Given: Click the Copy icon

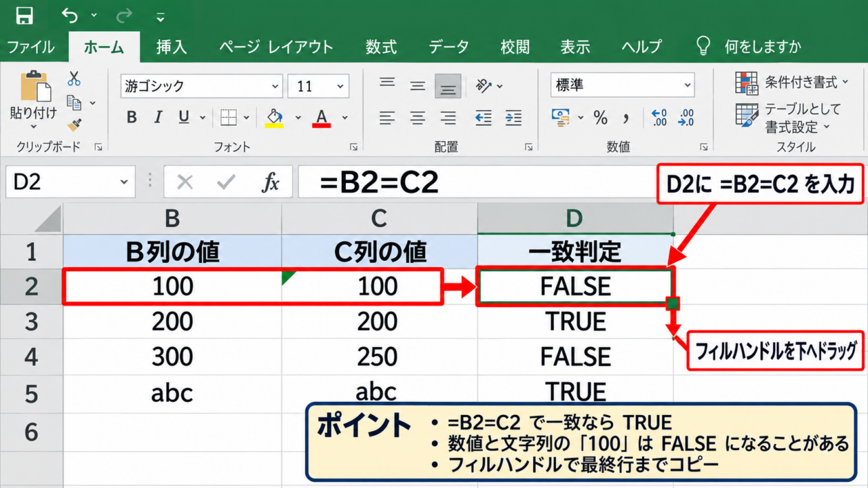Looking at the screenshot, I should tap(74, 103).
